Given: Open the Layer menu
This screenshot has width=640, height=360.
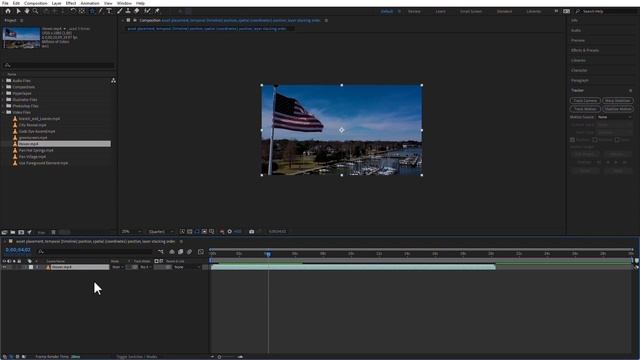Looking at the screenshot, I should pos(56,3).
